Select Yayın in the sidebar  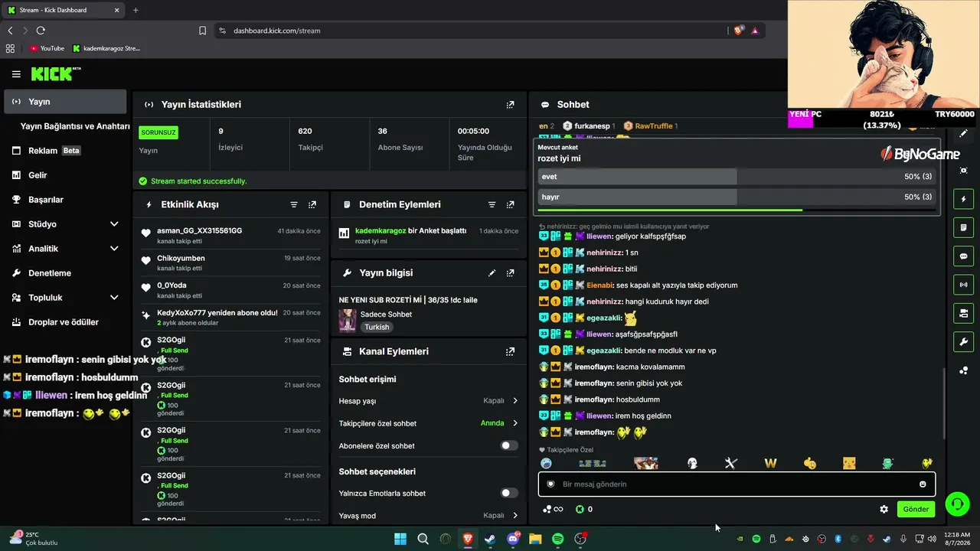pos(65,102)
